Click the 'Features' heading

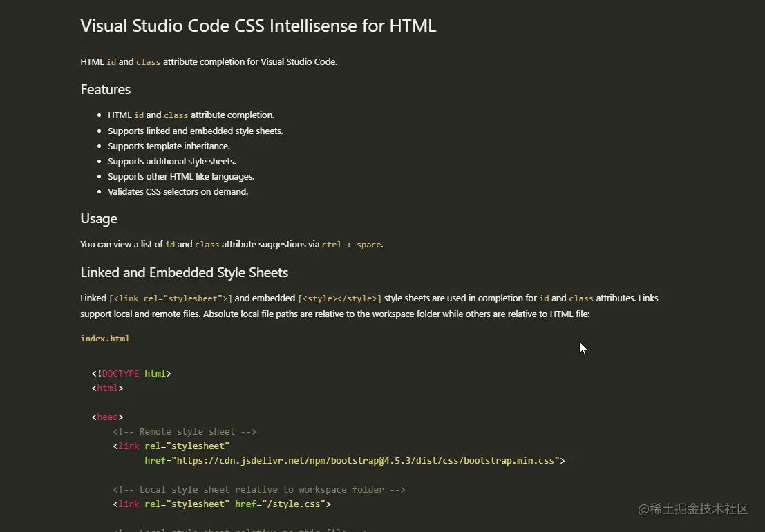click(105, 90)
